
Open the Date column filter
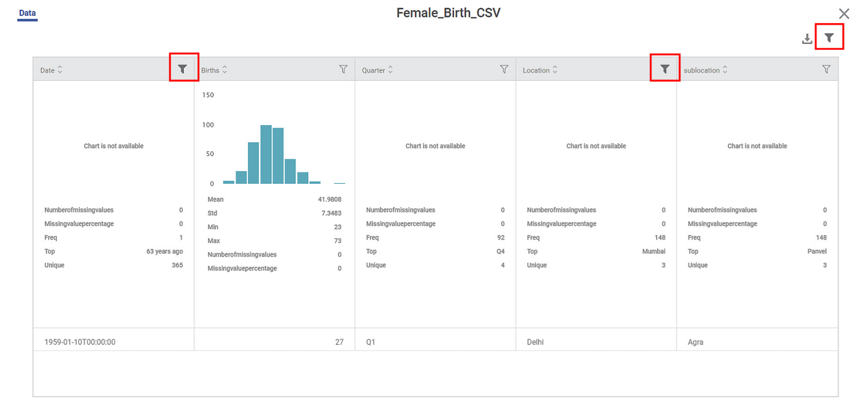(182, 69)
